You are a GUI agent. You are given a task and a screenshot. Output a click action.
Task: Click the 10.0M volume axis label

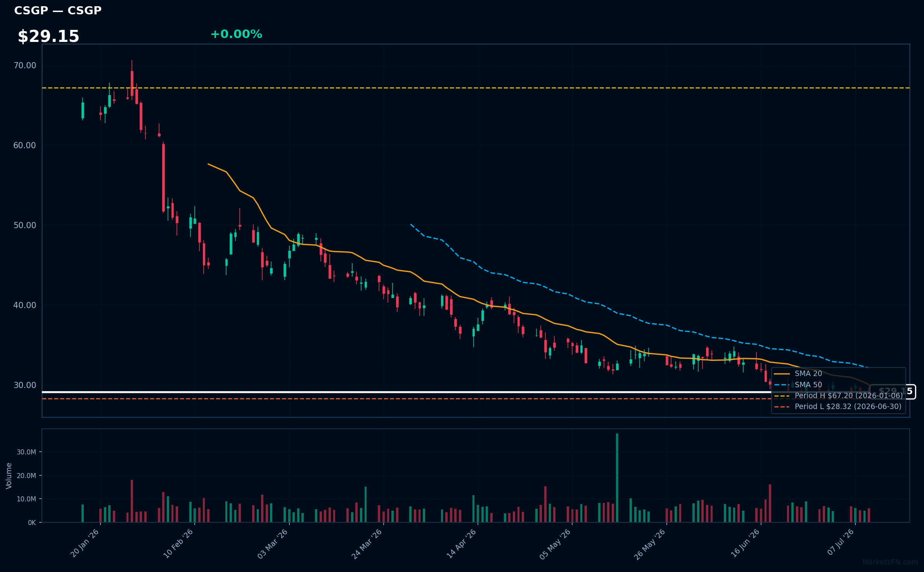pos(26,499)
